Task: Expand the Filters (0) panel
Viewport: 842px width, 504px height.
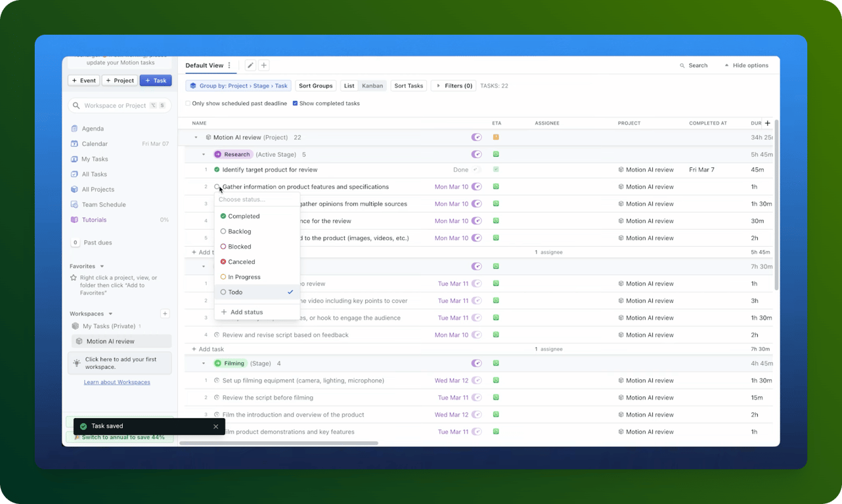Action: [453, 86]
